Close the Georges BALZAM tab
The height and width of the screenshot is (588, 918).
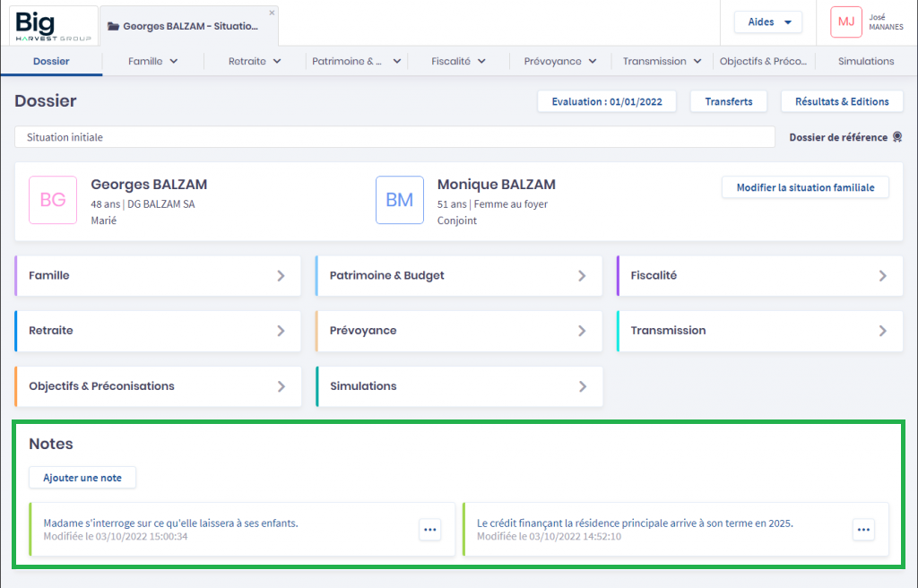(272, 13)
